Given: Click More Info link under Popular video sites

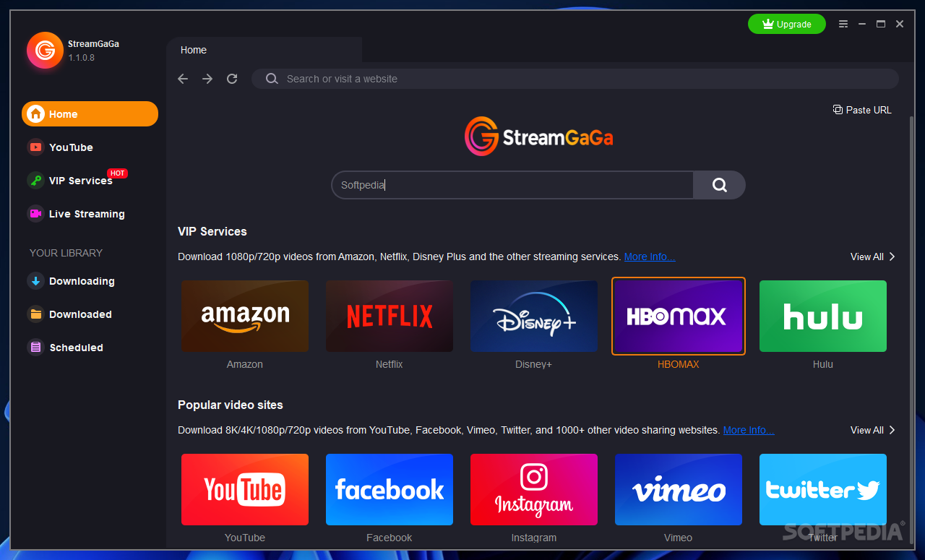Looking at the screenshot, I should 749,430.
